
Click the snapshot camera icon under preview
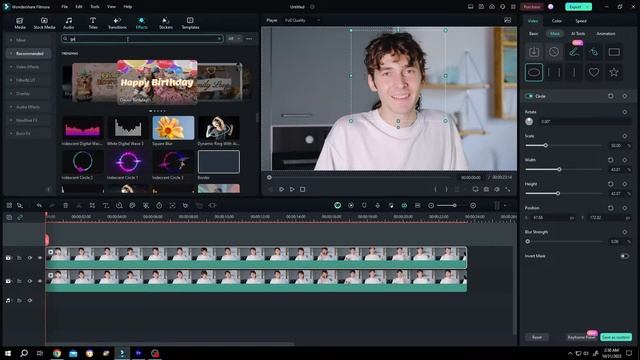tap(486, 189)
